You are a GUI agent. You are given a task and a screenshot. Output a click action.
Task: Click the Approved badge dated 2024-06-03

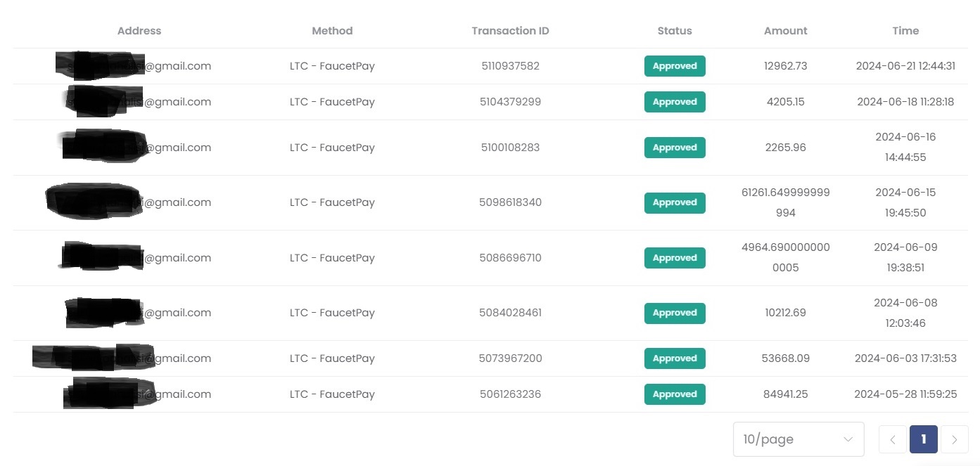(x=674, y=358)
